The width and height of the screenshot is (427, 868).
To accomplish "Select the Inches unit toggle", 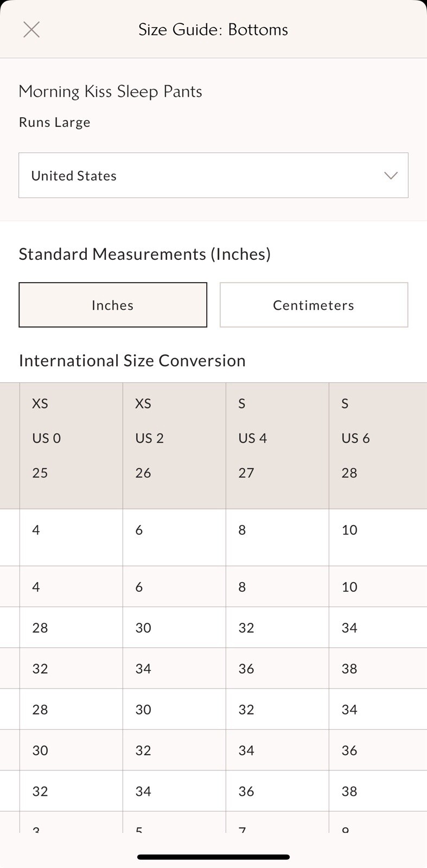I will click(x=113, y=305).
